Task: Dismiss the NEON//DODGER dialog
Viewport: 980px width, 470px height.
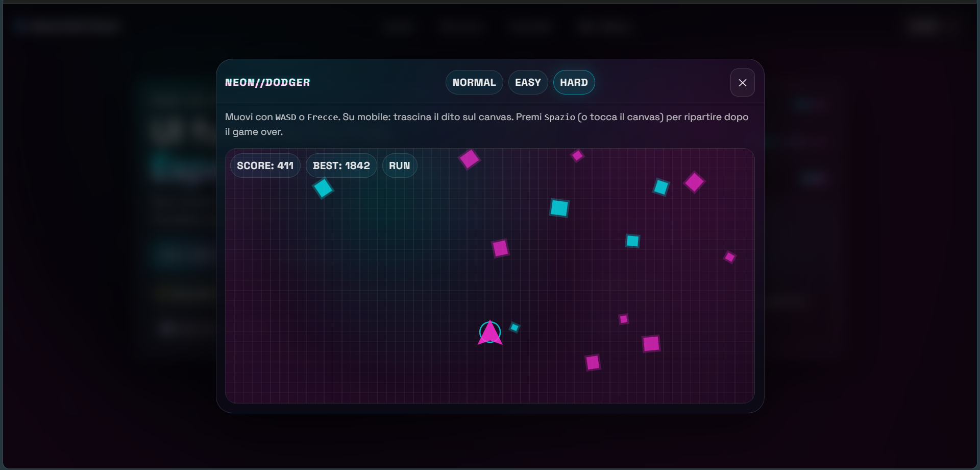Action: pos(742,82)
